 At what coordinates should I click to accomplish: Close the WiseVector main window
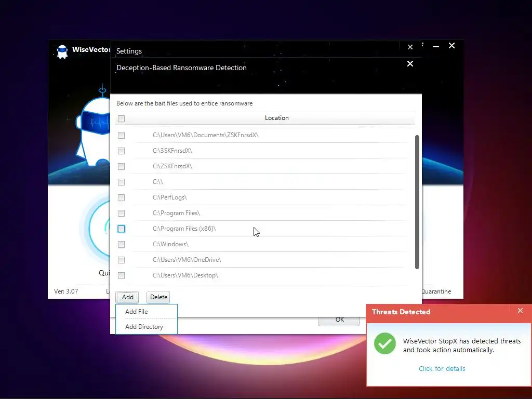click(451, 46)
